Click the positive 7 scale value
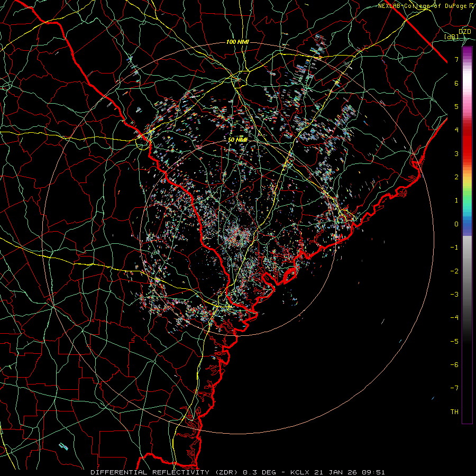This screenshot has height=476, width=476. 456,59
